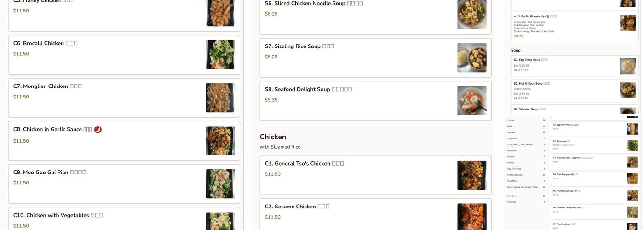Screen dimensions: 644x230
Task: Click the Sizzling Rice Soup photo
Action: (x=471, y=57)
